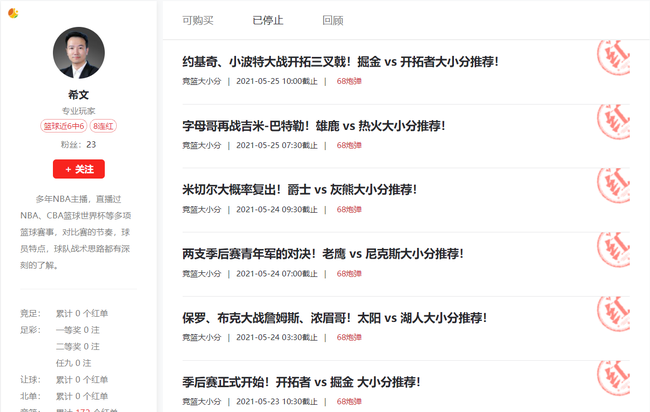Switch to the 回顾 tab
Image resolution: width=650 pixels, height=412 pixels.
tap(333, 20)
